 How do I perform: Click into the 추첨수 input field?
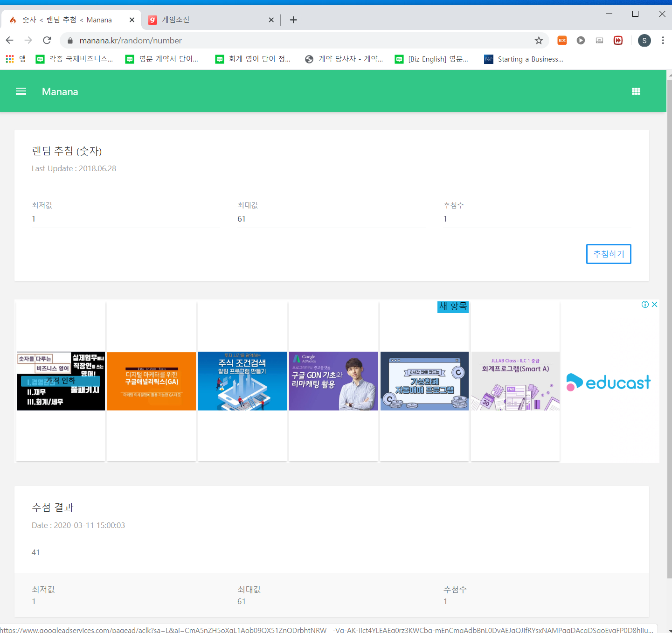536,219
